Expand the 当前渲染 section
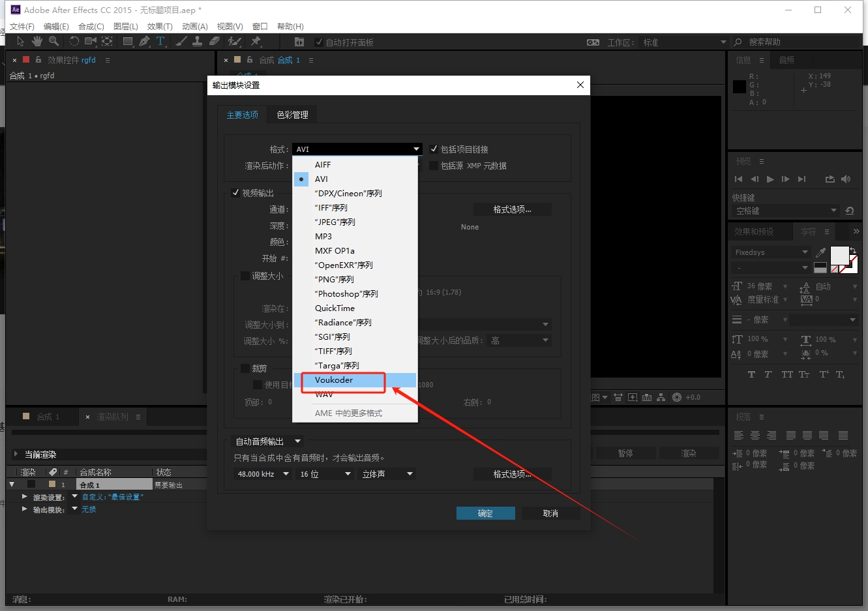 pyautogui.click(x=16, y=454)
